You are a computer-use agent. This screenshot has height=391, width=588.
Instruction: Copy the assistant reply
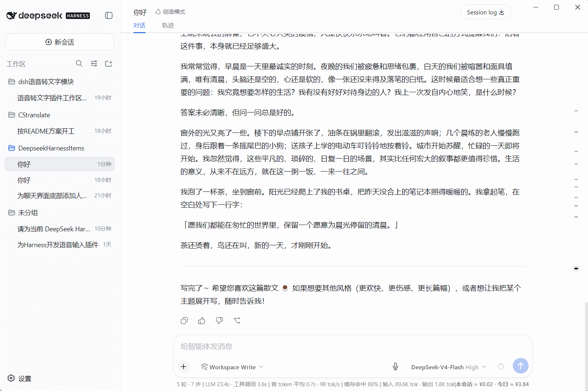tap(184, 321)
